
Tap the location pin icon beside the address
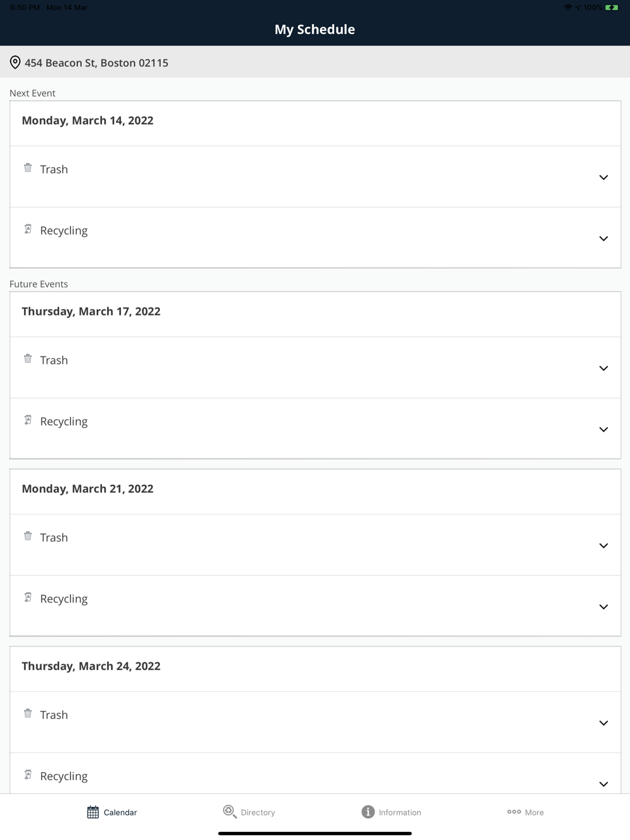coord(15,62)
